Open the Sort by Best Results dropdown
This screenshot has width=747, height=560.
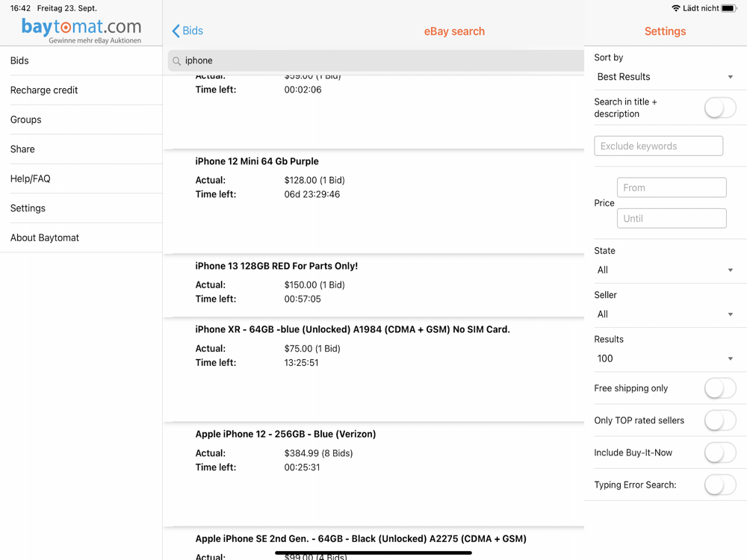(665, 77)
